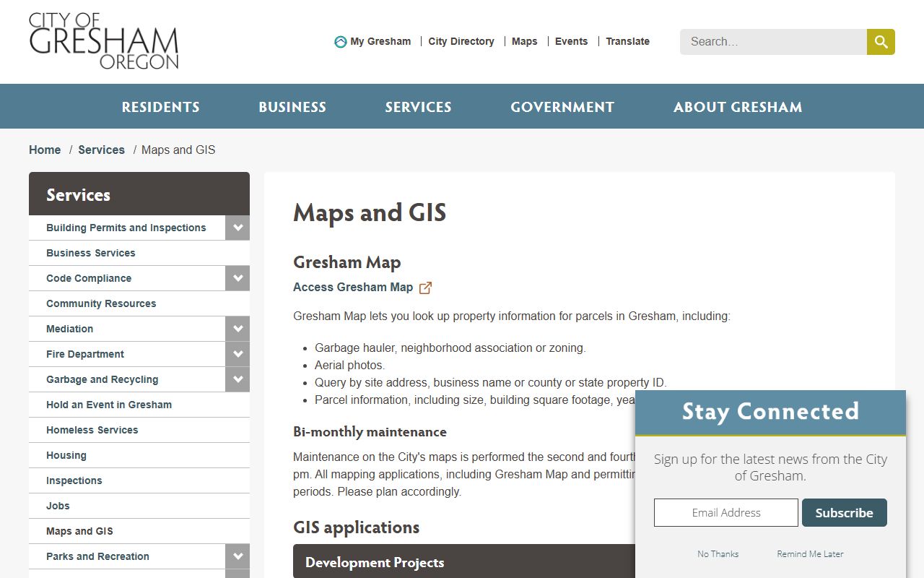
Task: Click the City of Gresham Oregon logo
Action: pyautogui.click(x=104, y=41)
